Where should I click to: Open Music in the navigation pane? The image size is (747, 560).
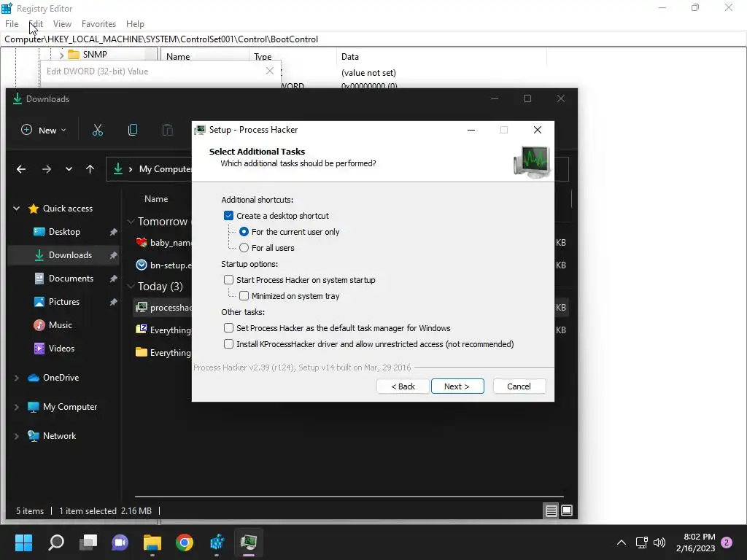[60, 325]
